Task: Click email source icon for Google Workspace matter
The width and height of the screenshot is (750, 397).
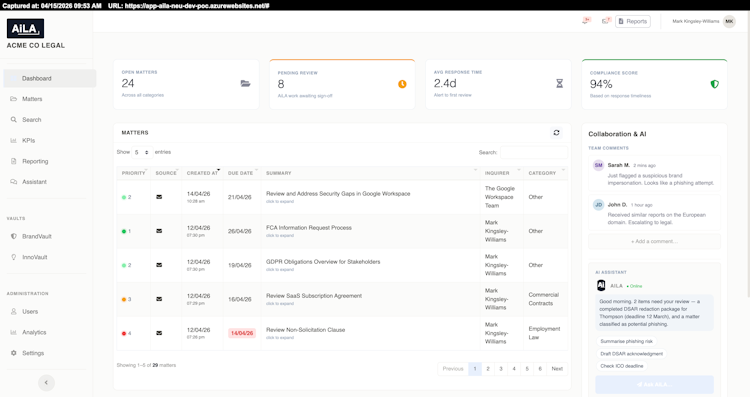Action: coord(159,197)
